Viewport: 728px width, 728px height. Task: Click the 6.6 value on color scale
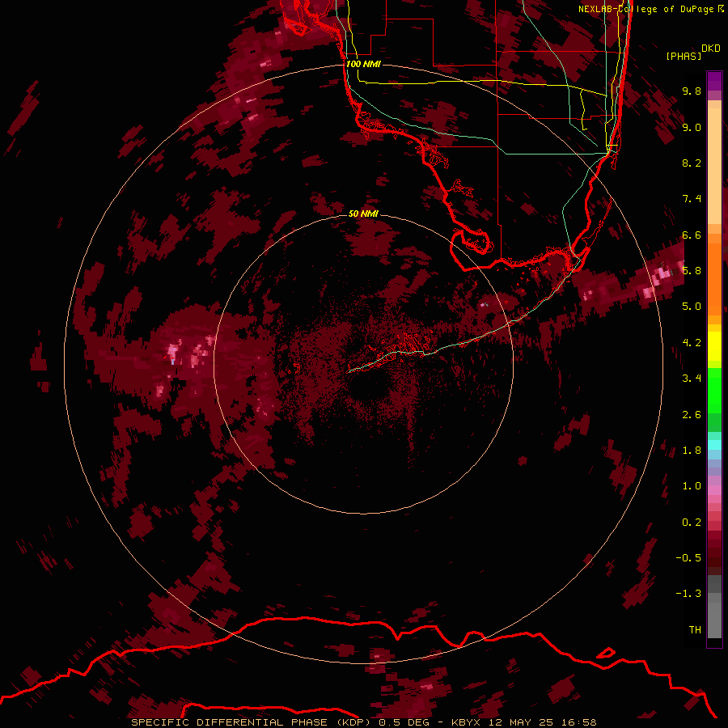[692, 235]
